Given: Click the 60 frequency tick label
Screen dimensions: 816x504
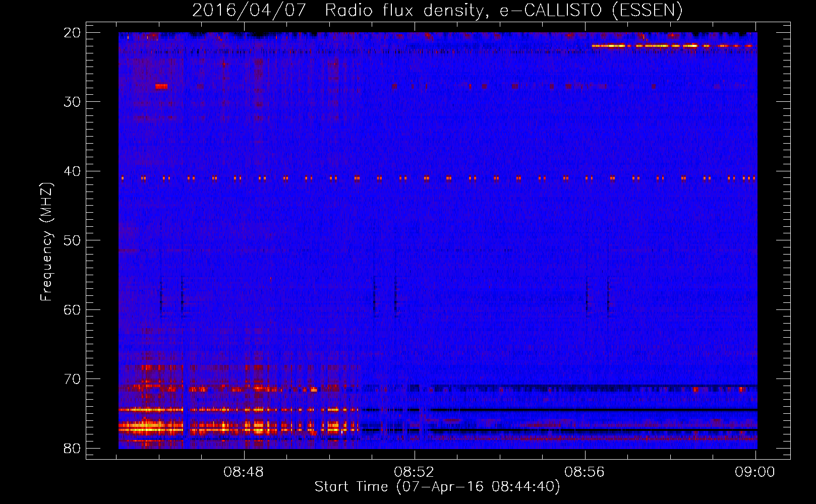Looking at the screenshot, I should 73,309.
